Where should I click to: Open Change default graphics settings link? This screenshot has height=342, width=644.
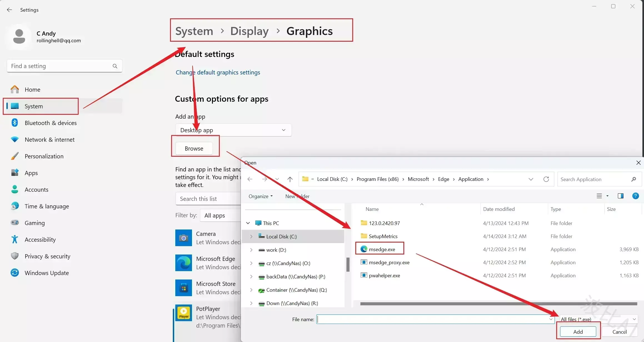point(218,72)
